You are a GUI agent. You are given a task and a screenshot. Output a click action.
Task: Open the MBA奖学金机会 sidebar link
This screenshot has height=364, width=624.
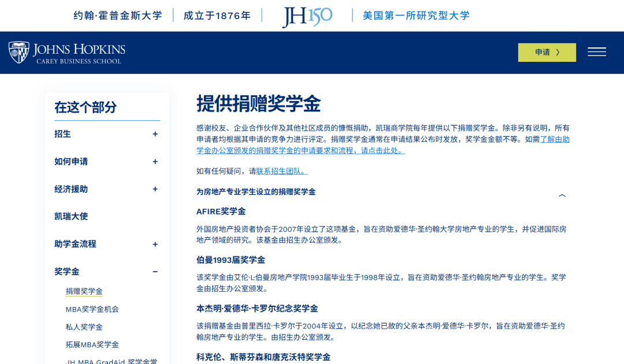pyautogui.click(x=92, y=309)
